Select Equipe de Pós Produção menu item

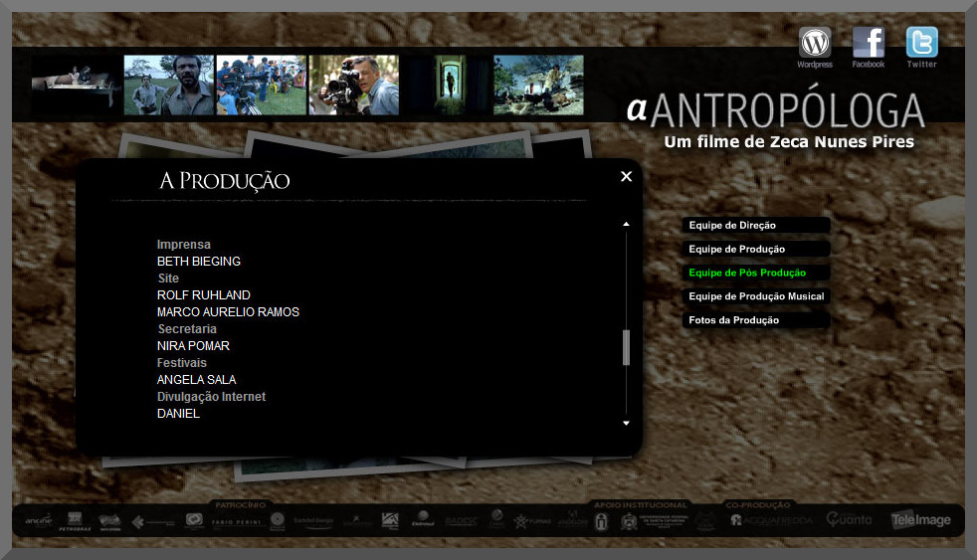(x=756, y=273)
